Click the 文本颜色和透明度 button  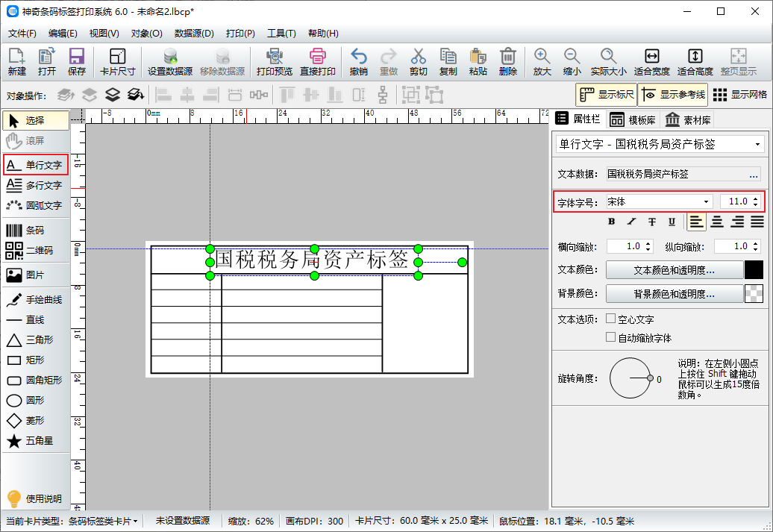tap(674, 270)
